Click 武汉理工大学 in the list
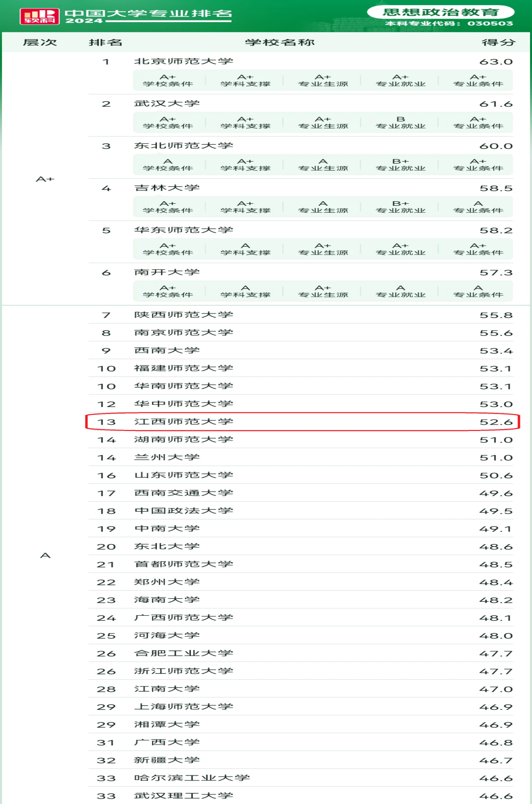Screen dimensions: 532x804 [x=184, y=795]
